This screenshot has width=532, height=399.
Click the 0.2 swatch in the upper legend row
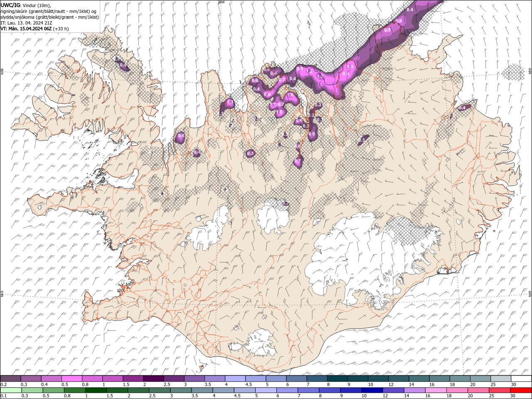point(10,379)
